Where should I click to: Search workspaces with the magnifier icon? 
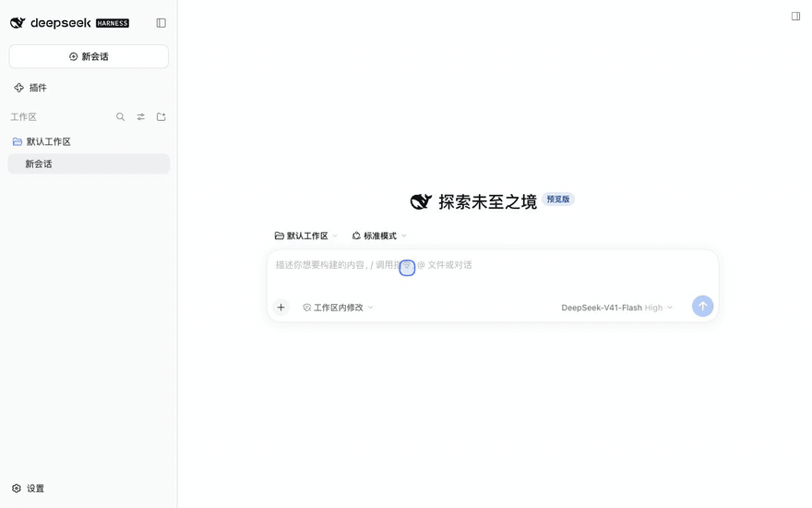[120, 116]
